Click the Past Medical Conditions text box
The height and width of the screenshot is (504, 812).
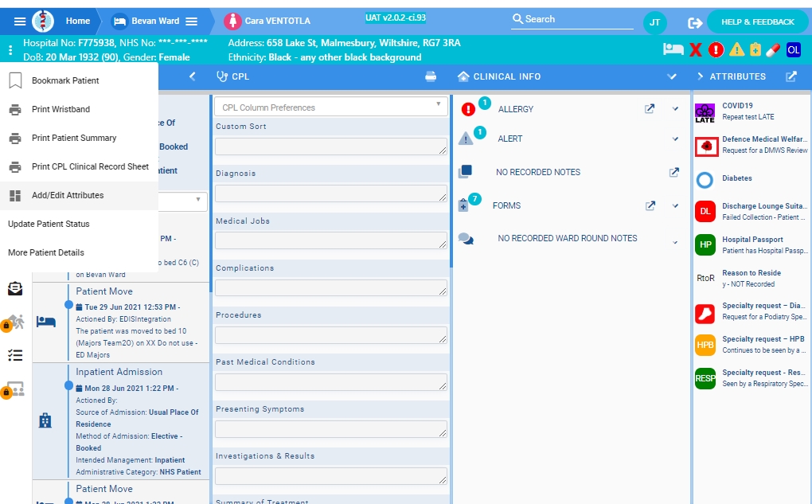331,381
